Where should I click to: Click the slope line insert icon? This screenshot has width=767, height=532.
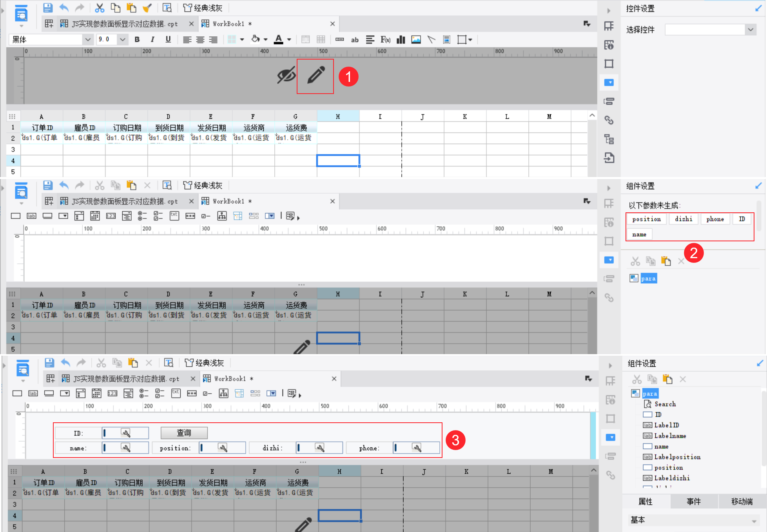pos(431,40)
